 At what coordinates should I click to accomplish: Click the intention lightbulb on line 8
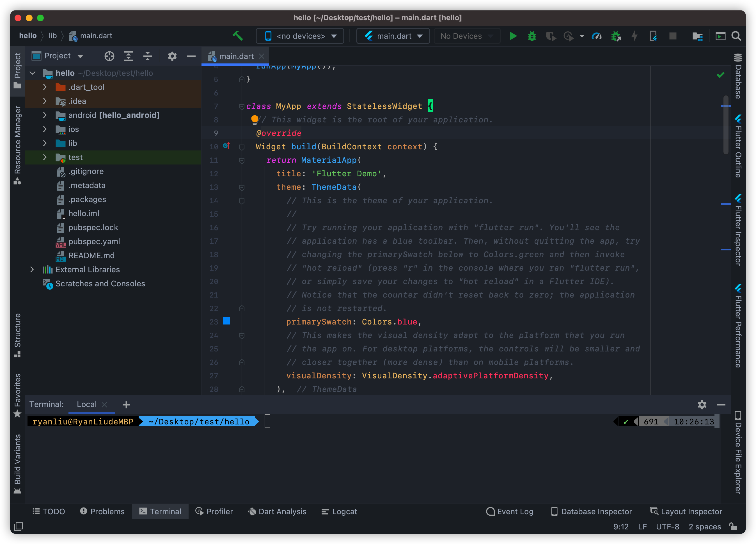255,119
